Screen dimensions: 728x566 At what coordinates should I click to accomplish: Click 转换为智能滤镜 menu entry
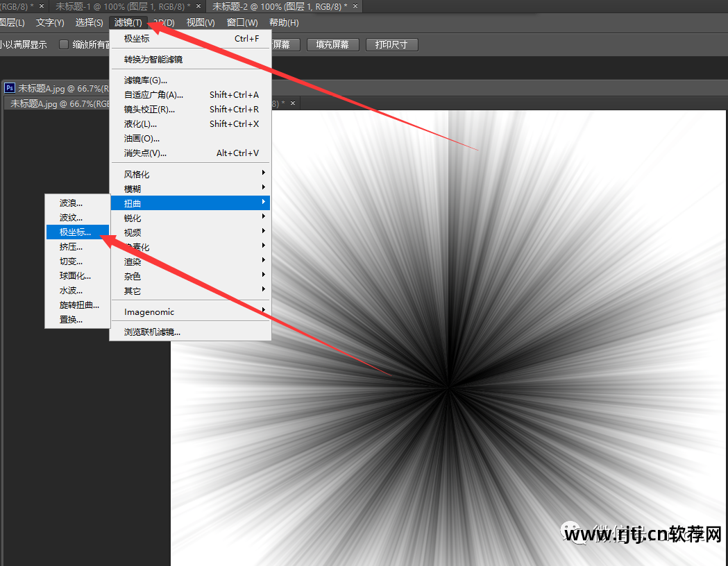click(153, 60)
